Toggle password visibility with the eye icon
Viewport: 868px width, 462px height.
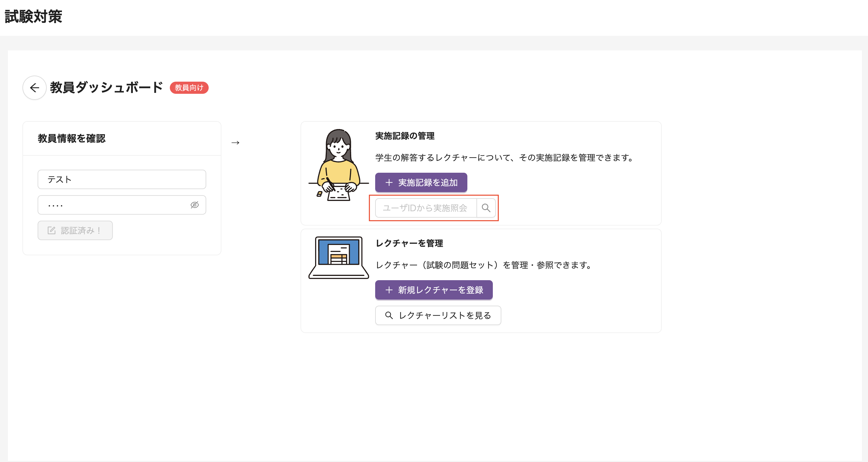point(195,205)
